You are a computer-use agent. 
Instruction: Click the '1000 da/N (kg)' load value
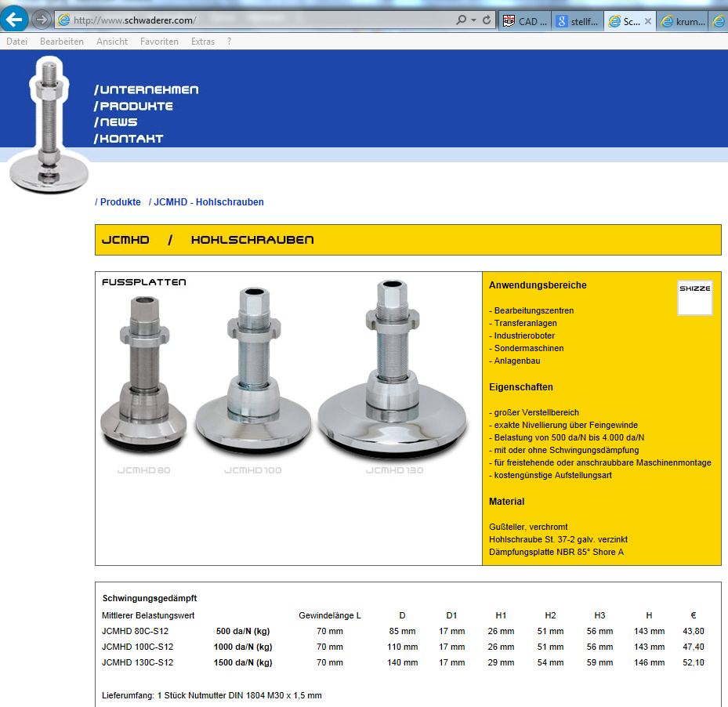point(243,647)
